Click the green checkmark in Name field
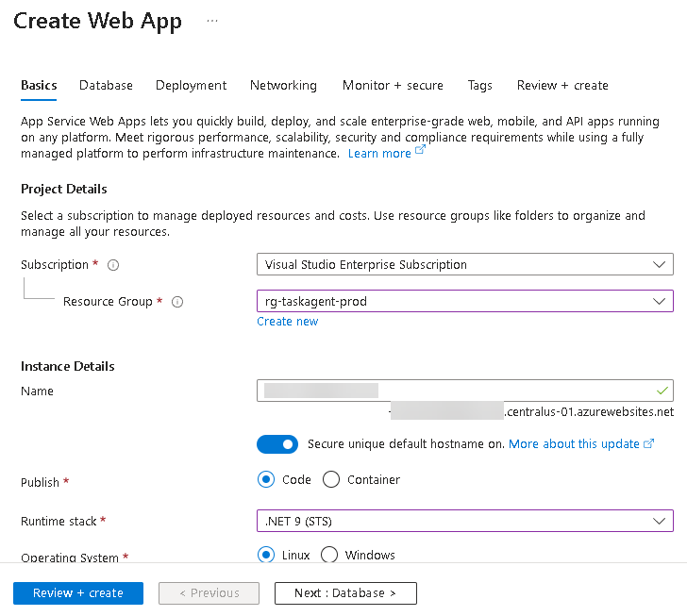Image resolution: width=687 pixels, height=616 pixels. pos(662,391)
